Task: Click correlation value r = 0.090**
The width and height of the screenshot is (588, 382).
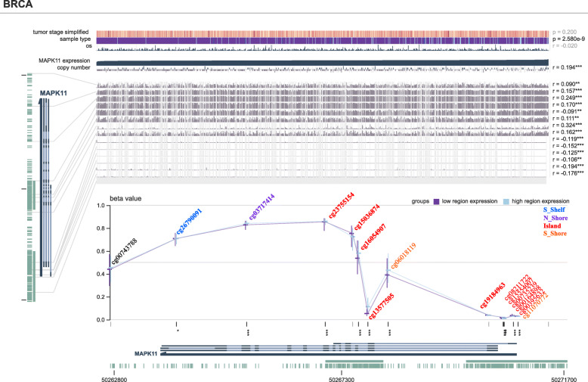Action: pos(566,84)
